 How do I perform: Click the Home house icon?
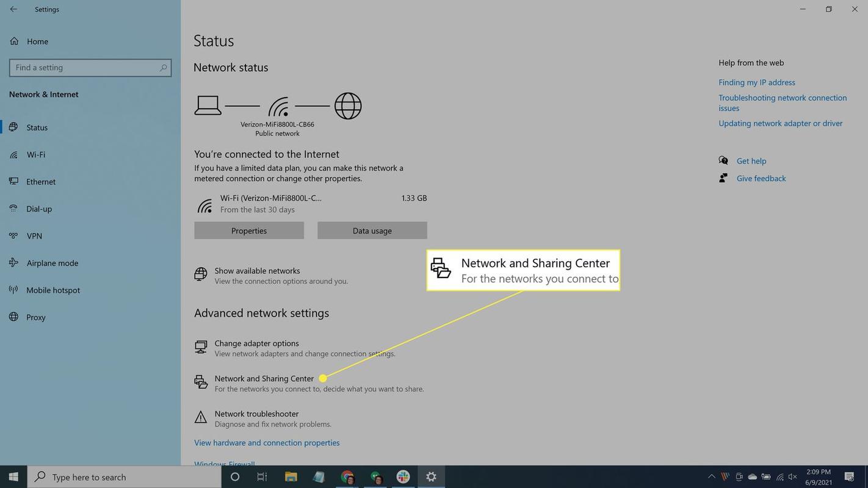[13, 40]
